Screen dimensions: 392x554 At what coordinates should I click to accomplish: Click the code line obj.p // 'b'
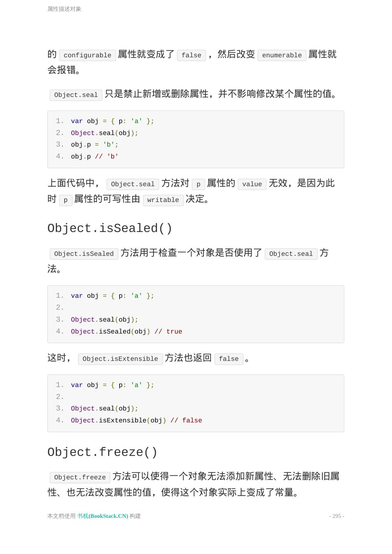click(95, 157)
